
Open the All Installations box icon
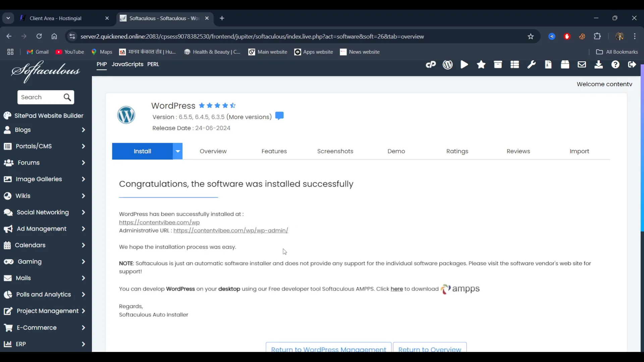click(498, 65)
